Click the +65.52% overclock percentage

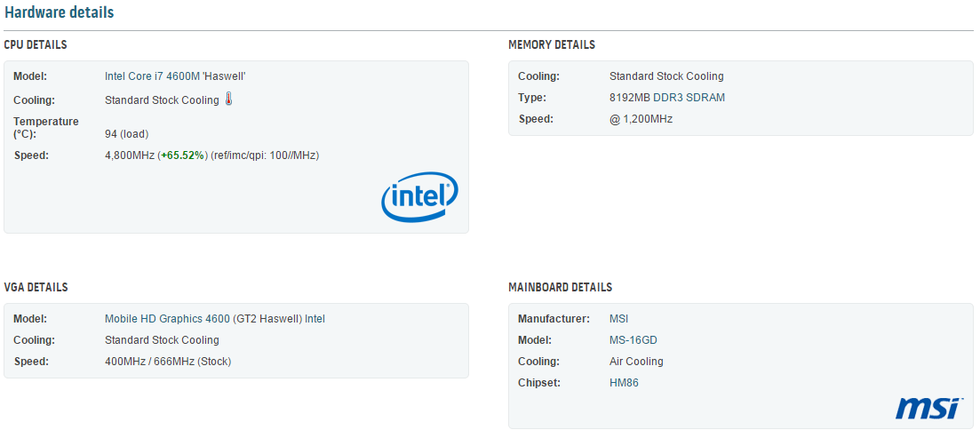[184, 155]
